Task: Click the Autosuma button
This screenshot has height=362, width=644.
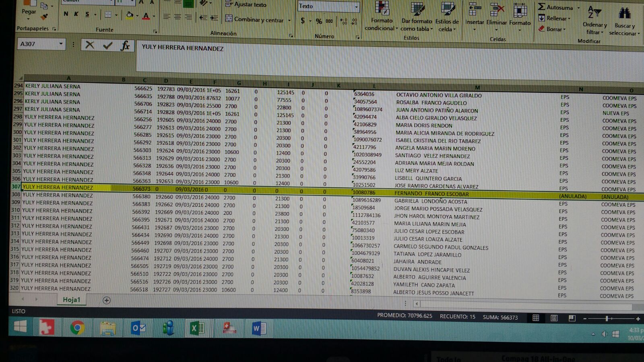Action: click(555, 7)
